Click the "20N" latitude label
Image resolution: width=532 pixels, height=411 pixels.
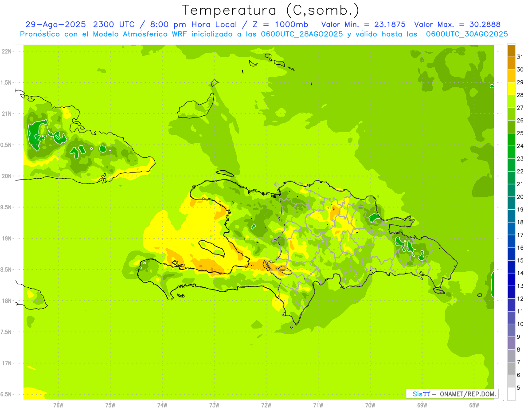pos(7,176)
